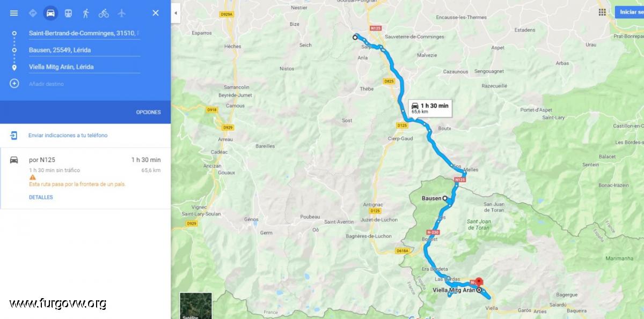Expand route DETALLES
This screenshot has width=644, height=319.
[41, 197]
